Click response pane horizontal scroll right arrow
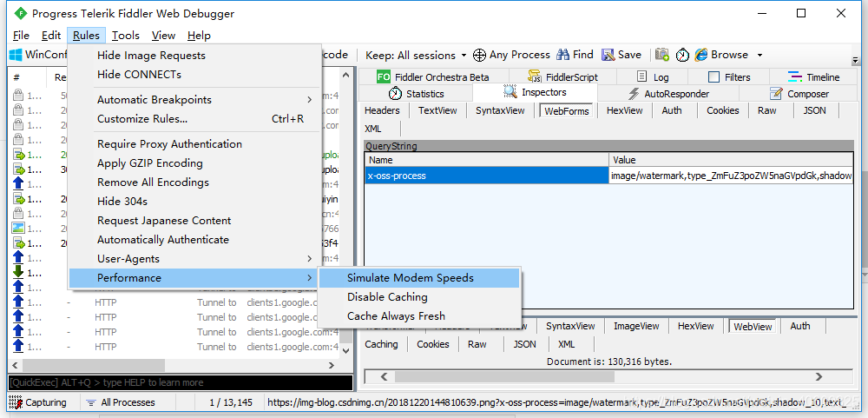 819,376
